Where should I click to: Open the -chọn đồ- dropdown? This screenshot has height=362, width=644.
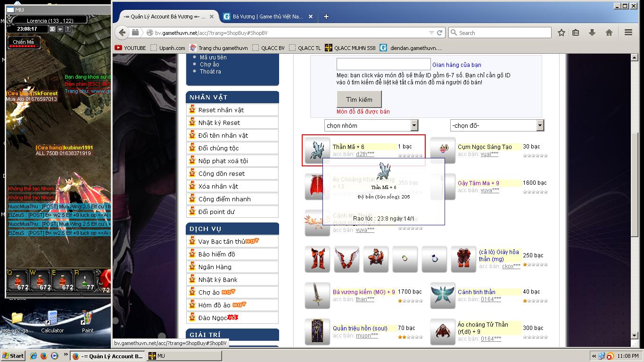497,125
